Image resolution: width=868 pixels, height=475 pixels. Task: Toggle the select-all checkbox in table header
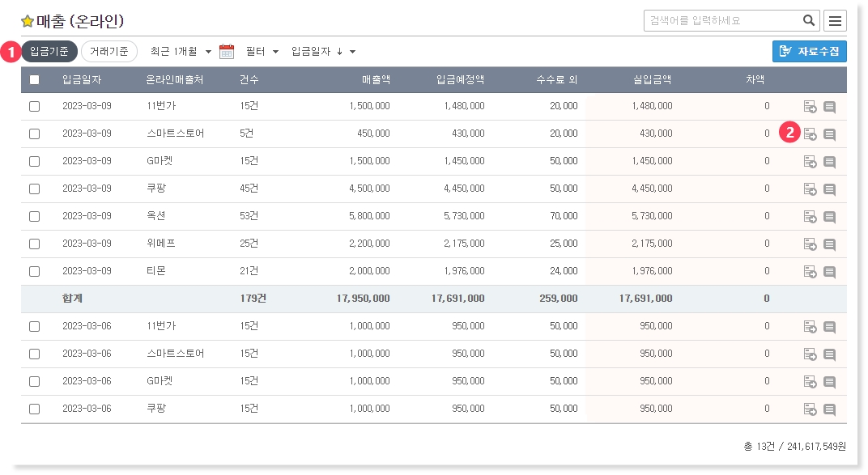click(34, 80)
